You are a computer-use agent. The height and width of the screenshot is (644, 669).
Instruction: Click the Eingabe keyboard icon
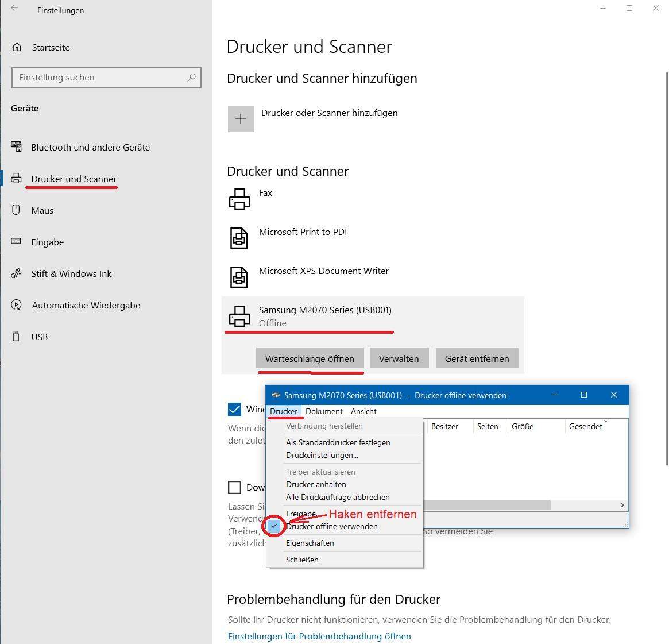pyautogui.click(x=16, y=241)
